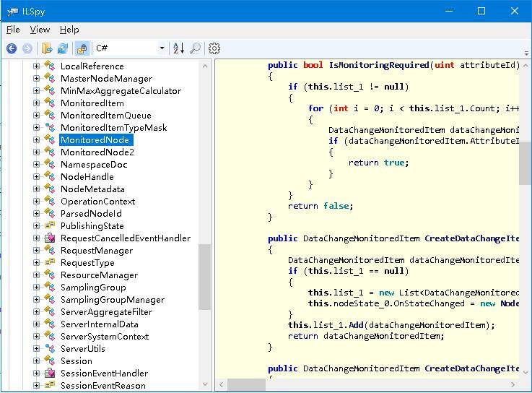Click the PublishingState enum icon
Viewport: 532px width, 393px height.
pyautogui.click(x=50, y=225)
